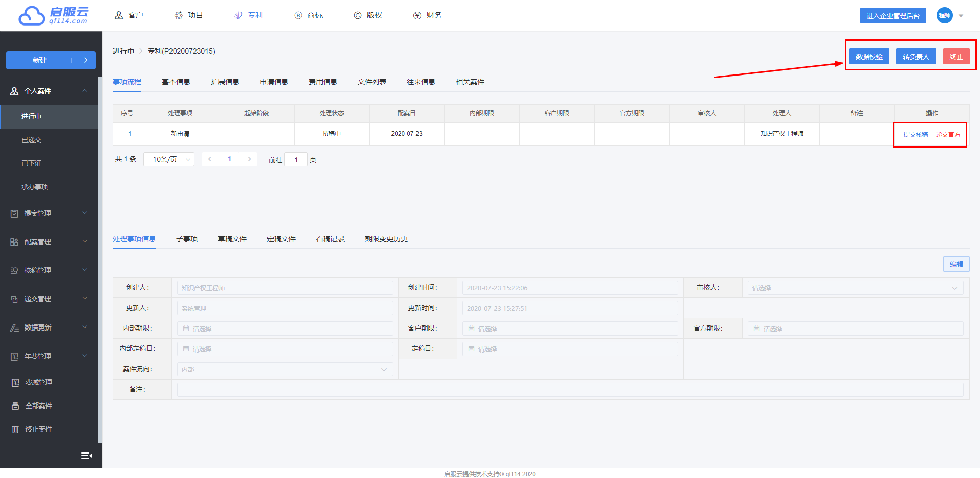Click the 全部案件 printer-like icon

[15, 406]
